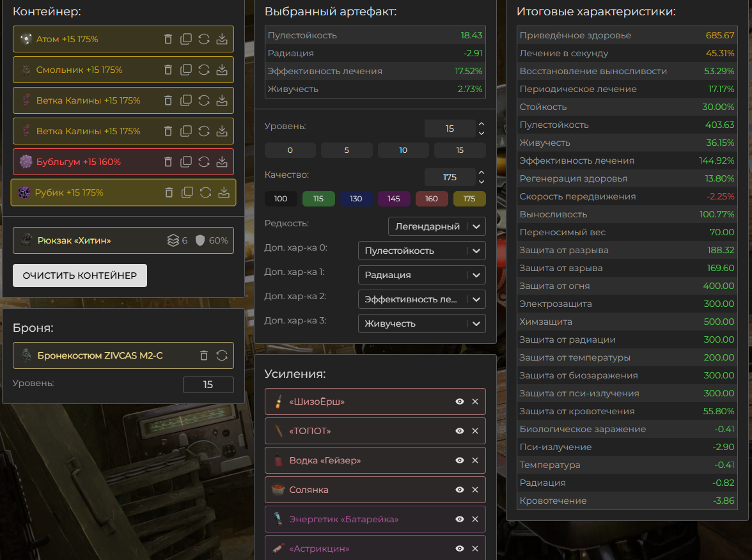Choose the purple quality swatch 145
Viewport: 752px width, 560px height.
[394, 198]
